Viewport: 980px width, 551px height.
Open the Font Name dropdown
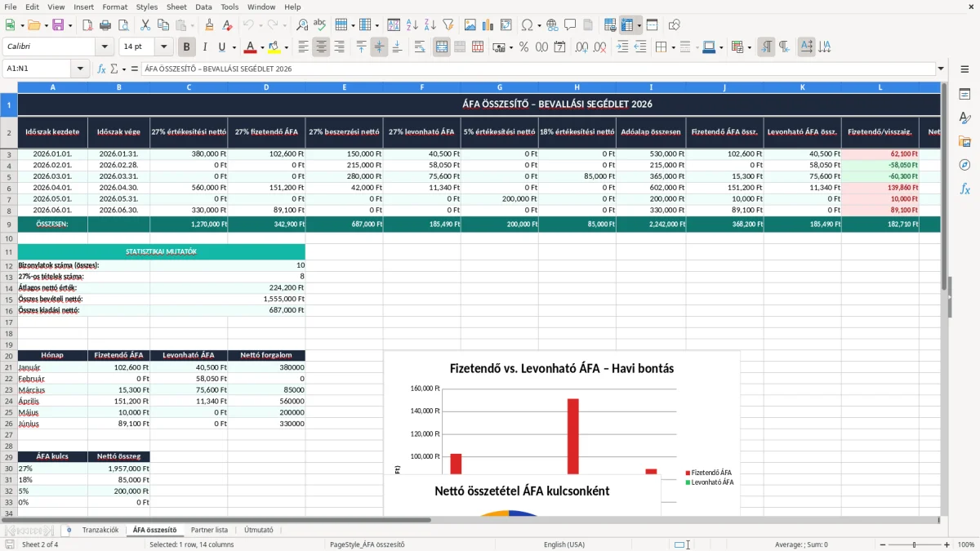104,47
